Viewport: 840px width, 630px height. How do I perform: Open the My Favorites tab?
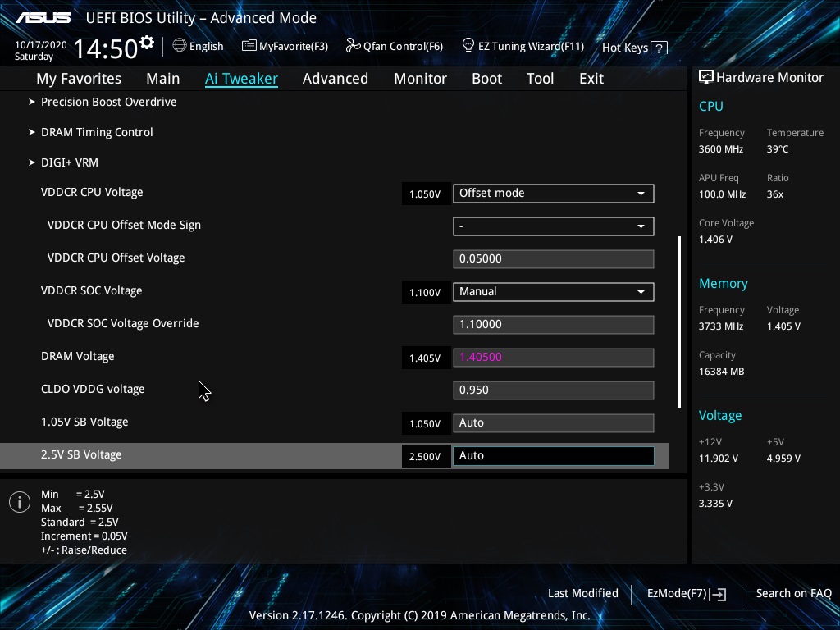[79, 79]
